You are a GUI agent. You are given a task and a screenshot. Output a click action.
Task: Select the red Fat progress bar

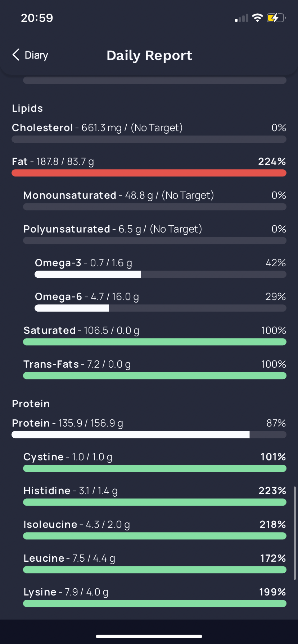tap(149, 173)
